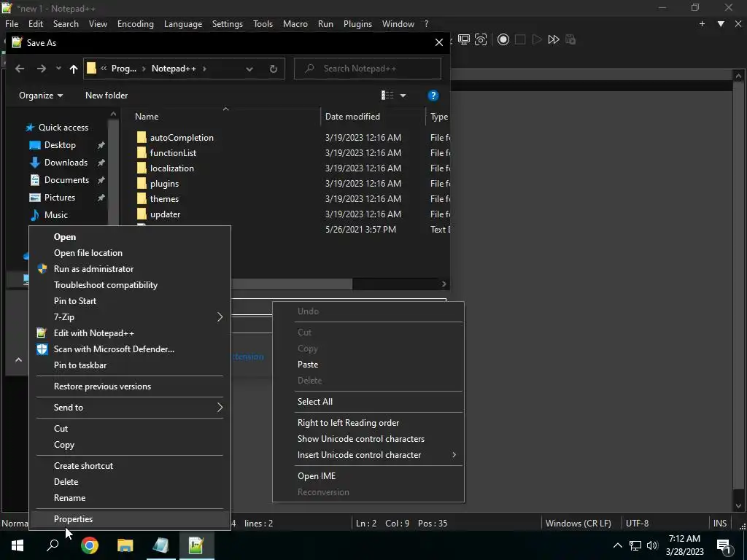Open the plugins folder
This screenshot has width=747, height=560.
coord(164,184)
